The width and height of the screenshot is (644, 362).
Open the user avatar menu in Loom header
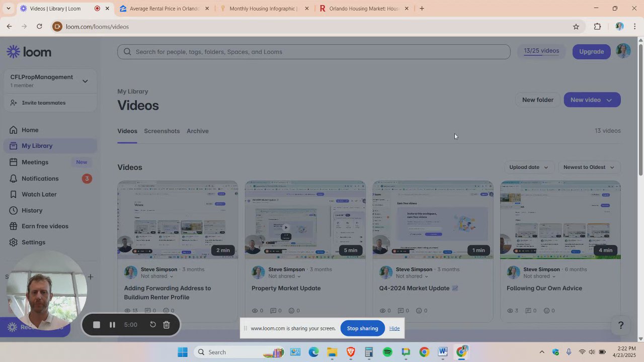pyautogui.click(x=623, y=51)
